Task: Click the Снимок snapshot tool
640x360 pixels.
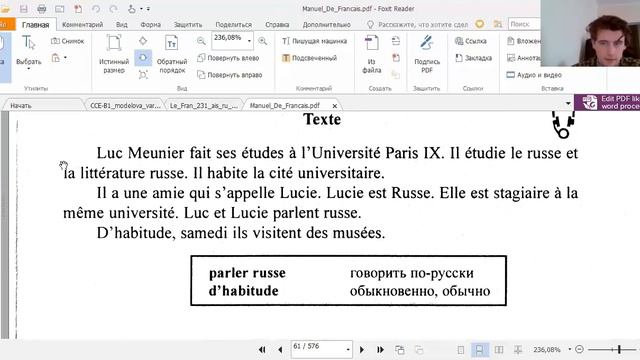Action: click(x=67, y=41)
